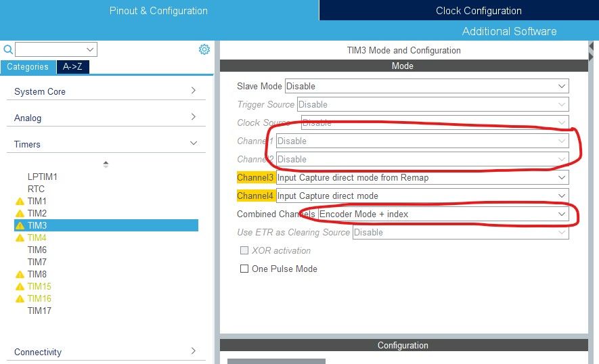Open the Combined Channels dropdown
Image resolution: width=599 pixels, height=364 pixels.
443,214
